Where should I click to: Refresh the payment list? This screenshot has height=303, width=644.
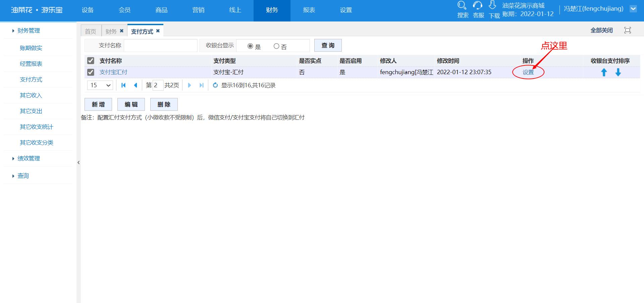pyautogui.click(x=215, y=85)
